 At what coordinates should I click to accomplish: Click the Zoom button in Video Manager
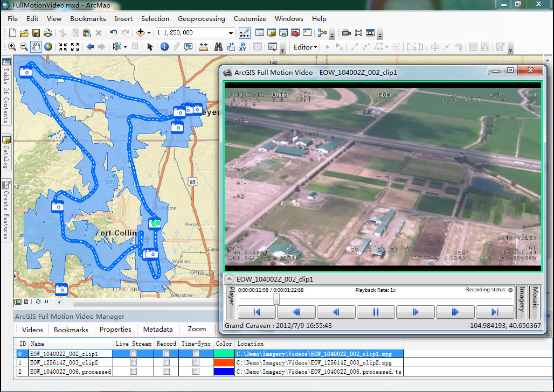click(x=197, y=329)
